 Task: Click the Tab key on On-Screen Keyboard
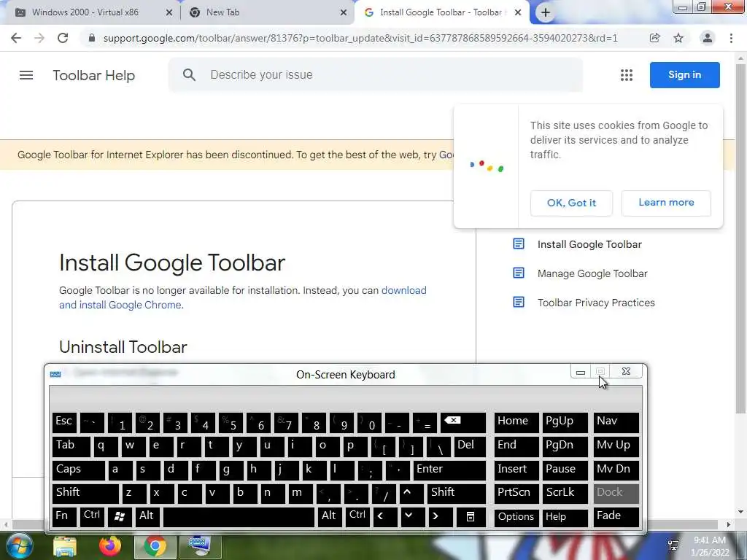71,447
